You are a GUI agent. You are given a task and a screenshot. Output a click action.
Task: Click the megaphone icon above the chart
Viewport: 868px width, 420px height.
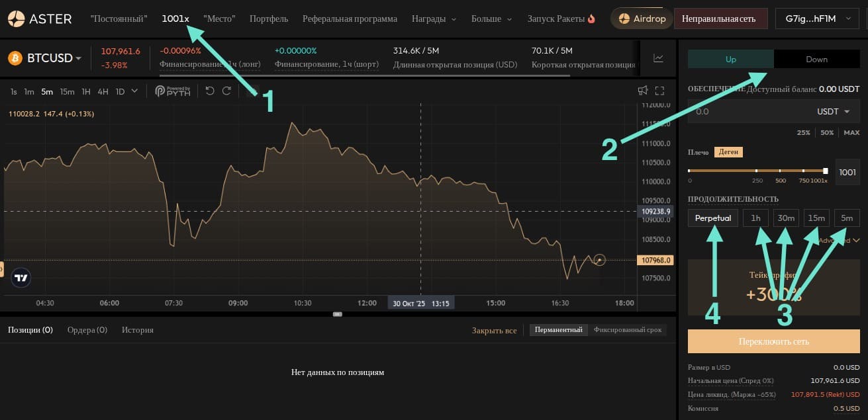[x=642, y=91]
